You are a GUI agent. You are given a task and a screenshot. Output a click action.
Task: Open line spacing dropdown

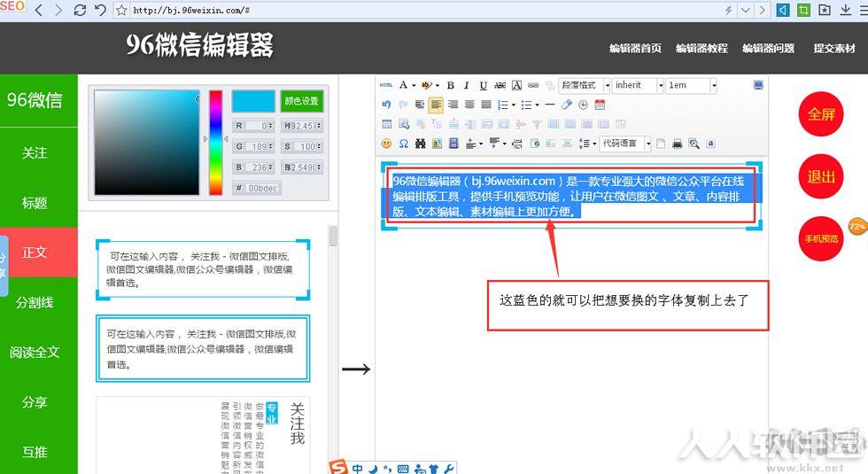pos(594,144)
